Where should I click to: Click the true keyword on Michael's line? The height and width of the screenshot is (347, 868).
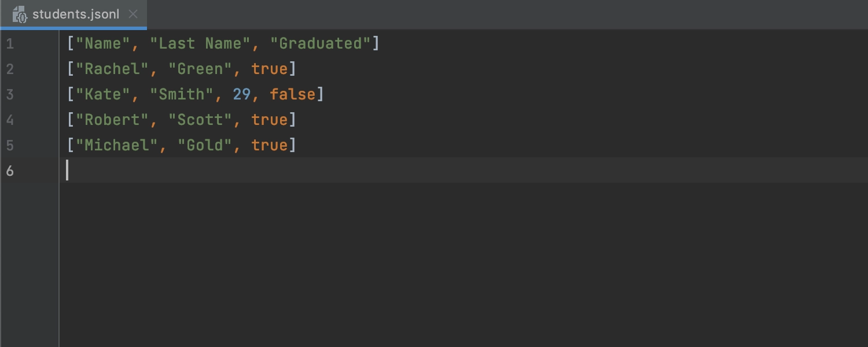tap(270, 145)
